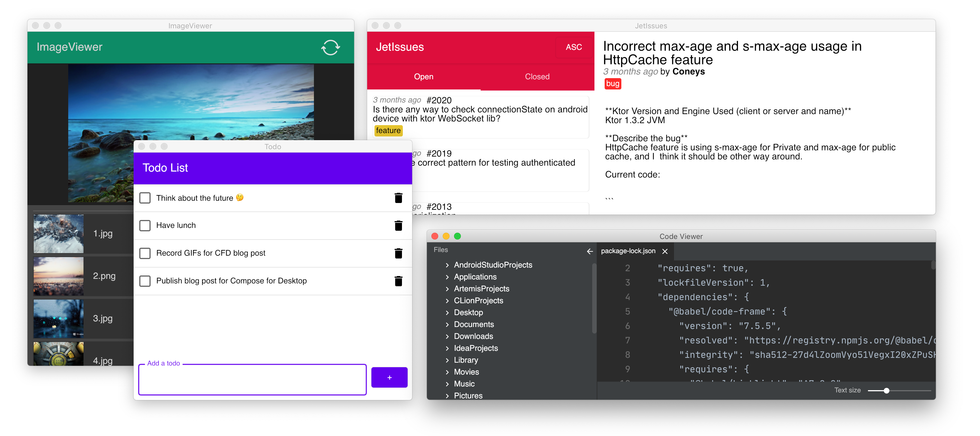Select the 3.jpg thumbnail in ImageViewer
This screenshot has width=980, height=436.
pos(58,319)
